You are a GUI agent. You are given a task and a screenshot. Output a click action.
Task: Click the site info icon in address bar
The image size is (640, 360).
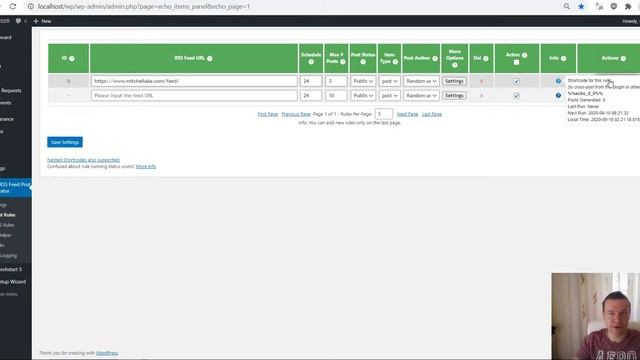point(31,7)
